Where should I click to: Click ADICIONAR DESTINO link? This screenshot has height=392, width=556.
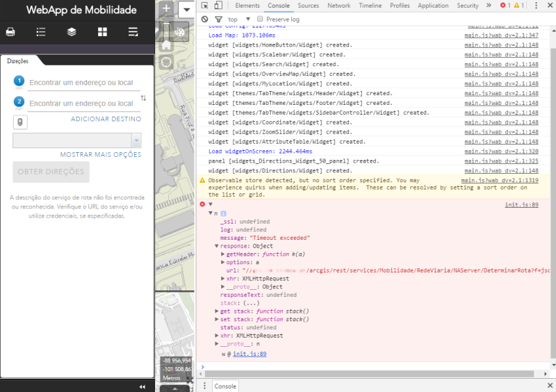(106, 119)
